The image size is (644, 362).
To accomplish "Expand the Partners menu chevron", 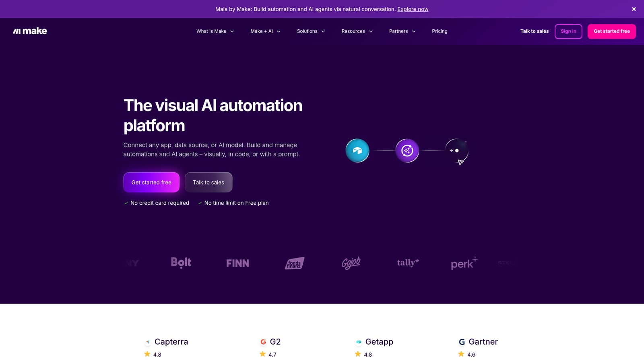I will tap(414, 31).
